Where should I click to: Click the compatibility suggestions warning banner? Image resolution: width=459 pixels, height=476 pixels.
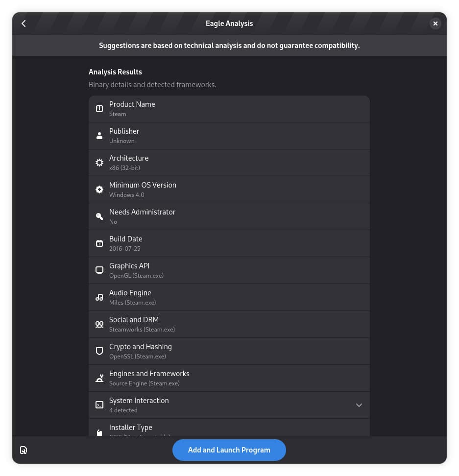click(x=229, y=46)
